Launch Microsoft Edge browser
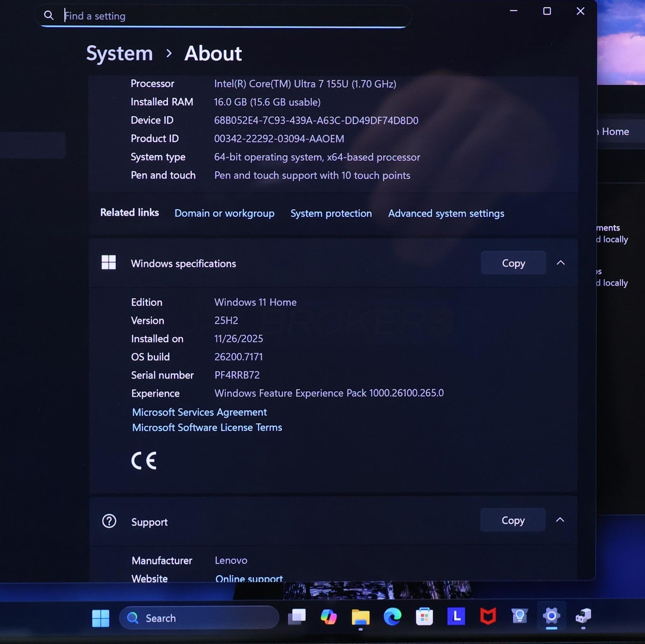Viewport: 645px width, 644px height. (x=392, y=617)
